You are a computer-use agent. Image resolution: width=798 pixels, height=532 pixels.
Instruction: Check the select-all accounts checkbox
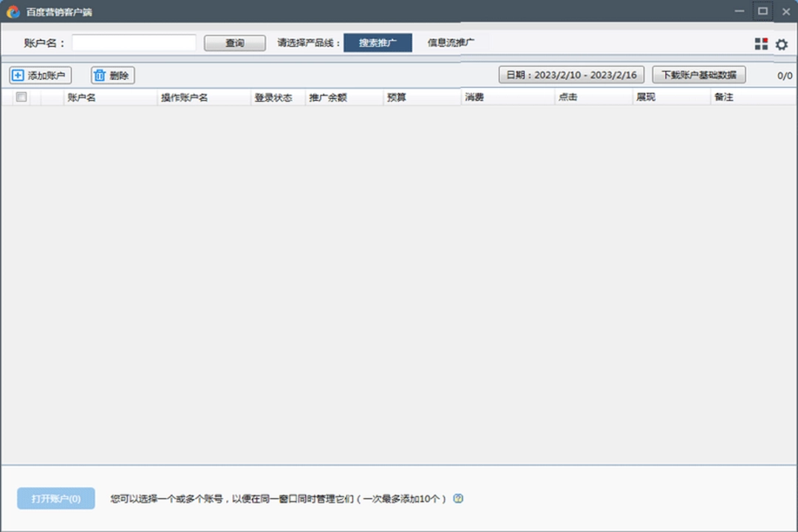[21, 96]
